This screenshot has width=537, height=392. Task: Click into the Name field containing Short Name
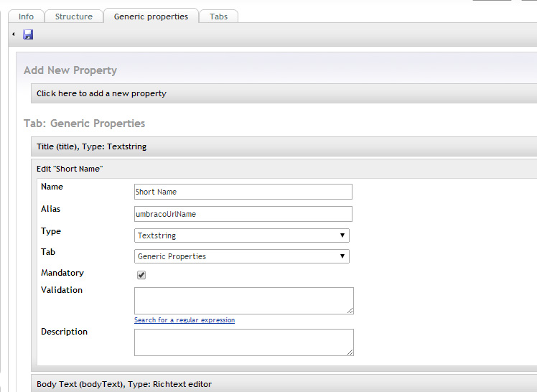click(x=243, y=192)
